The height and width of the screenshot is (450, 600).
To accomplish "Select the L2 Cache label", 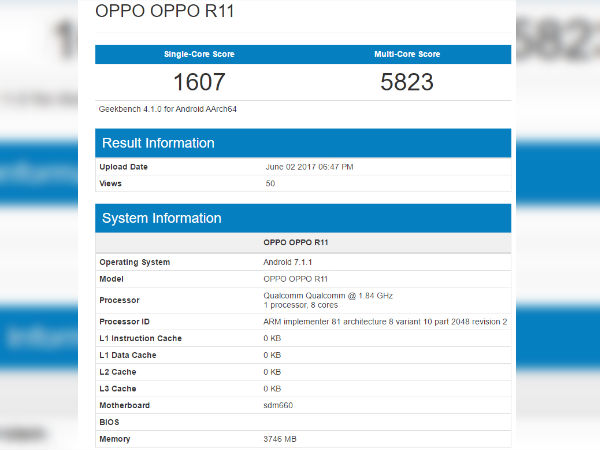I will point(118,372).
